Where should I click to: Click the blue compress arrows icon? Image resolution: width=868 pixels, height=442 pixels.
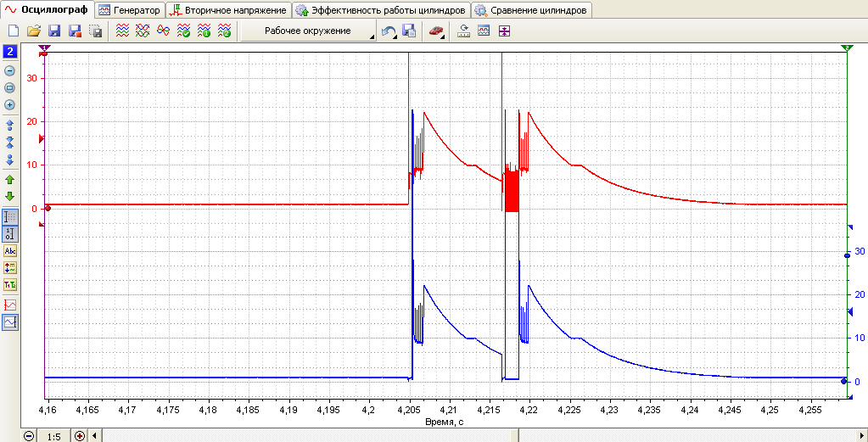[x=10, y=143]
